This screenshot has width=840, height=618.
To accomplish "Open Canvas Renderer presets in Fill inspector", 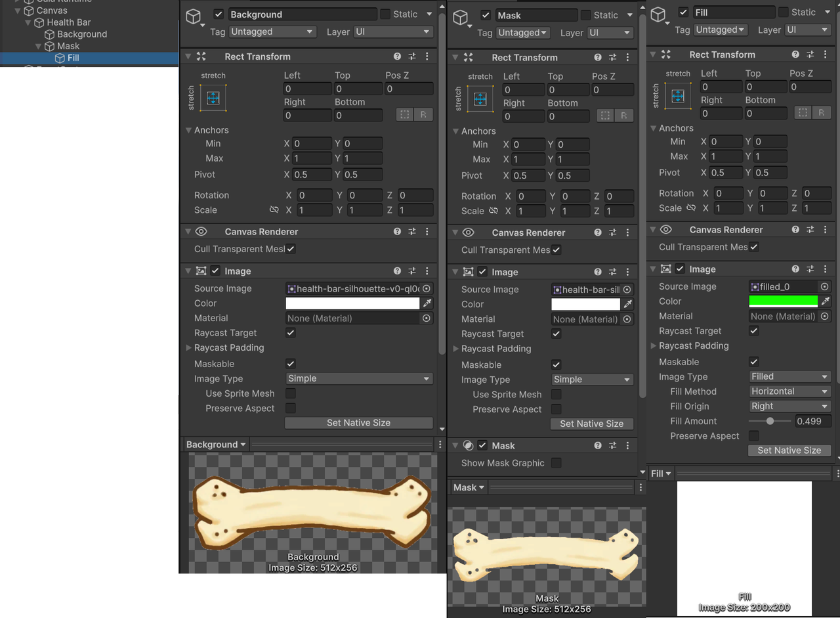I will tap(810, 230).
